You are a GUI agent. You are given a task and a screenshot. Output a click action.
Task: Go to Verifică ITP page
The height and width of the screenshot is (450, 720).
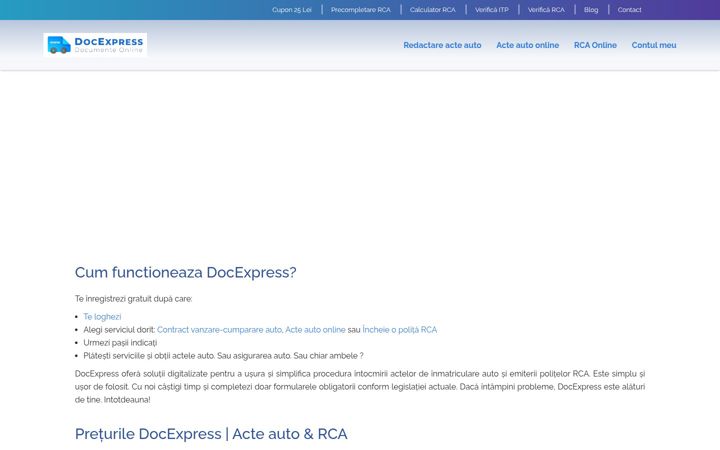(x=491, y=10)
